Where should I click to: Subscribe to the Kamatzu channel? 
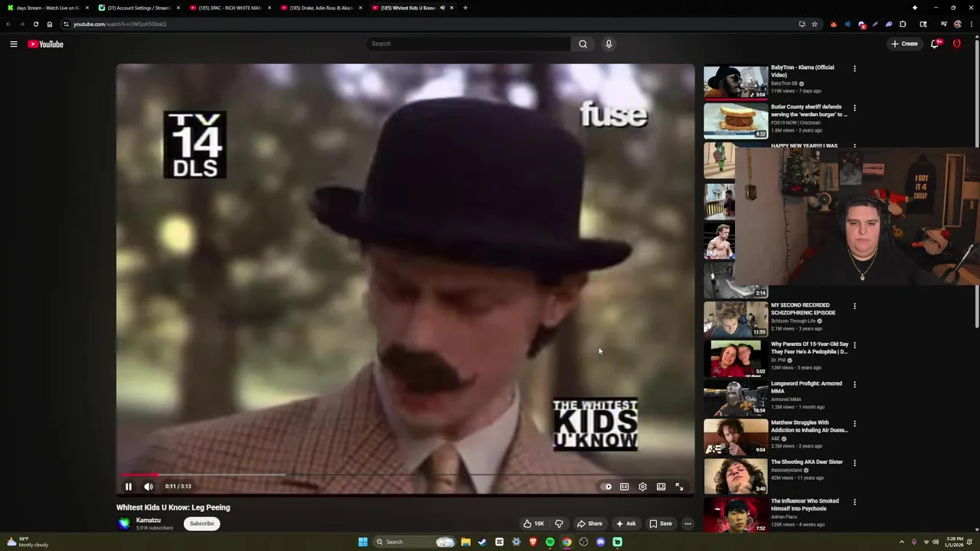(x=202, y=523)
